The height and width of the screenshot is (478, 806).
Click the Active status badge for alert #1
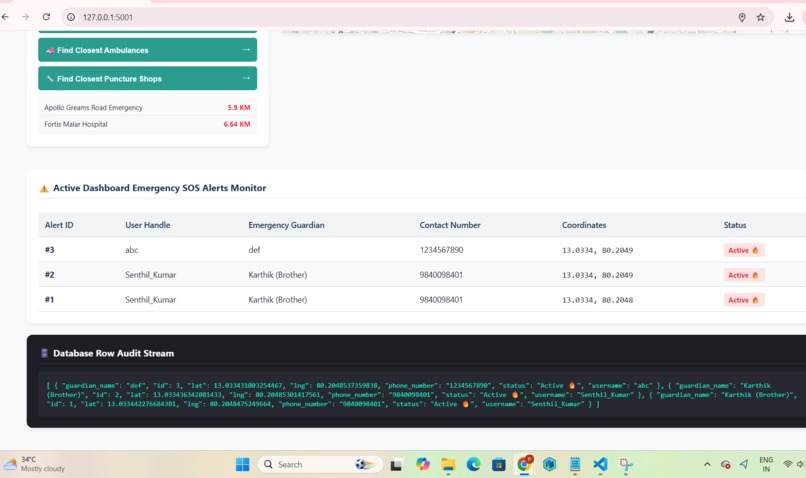point(744,300)
